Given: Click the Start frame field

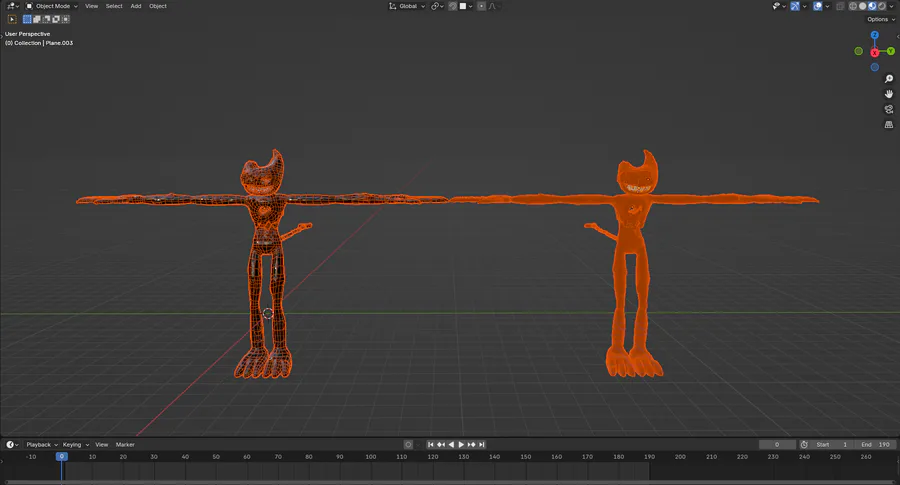Looking at the screenshot, I should tap(832, 444).
